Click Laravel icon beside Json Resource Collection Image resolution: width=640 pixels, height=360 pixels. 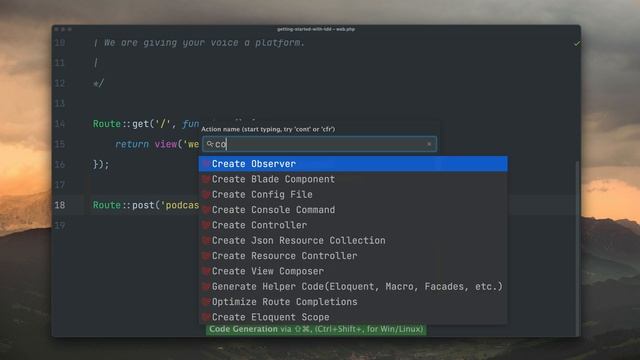coord(206,240)
